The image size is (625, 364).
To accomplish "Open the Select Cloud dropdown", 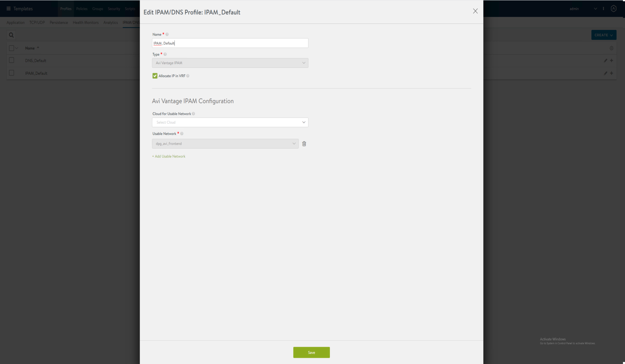I will [230, 122].
